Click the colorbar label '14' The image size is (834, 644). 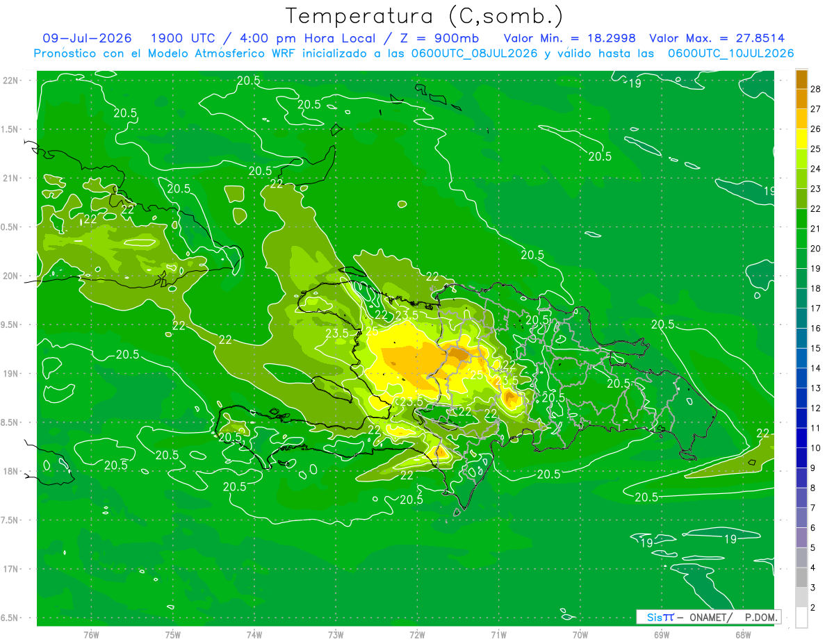(x=816, y=368)
